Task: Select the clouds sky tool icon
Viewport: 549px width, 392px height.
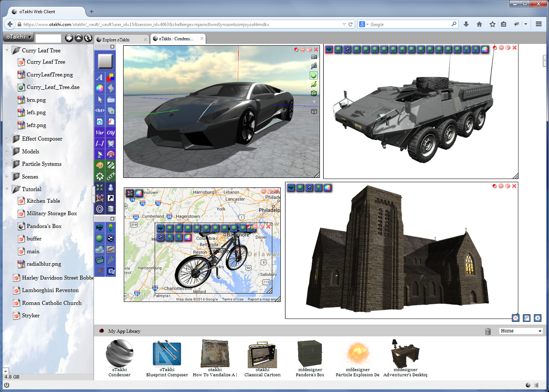Action: pos(100,249)
